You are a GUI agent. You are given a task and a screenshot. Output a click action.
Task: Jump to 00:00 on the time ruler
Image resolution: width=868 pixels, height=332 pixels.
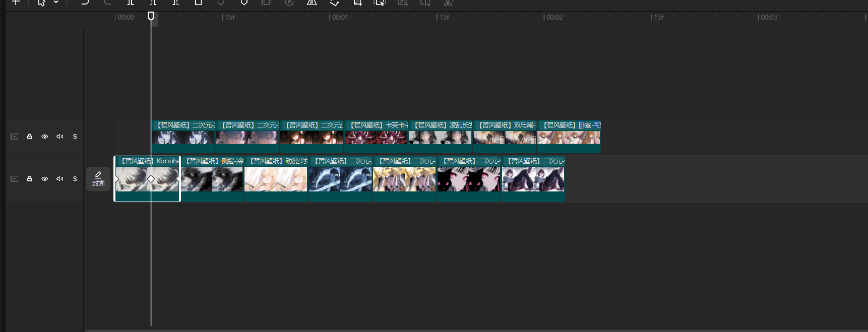pos(126,17)
